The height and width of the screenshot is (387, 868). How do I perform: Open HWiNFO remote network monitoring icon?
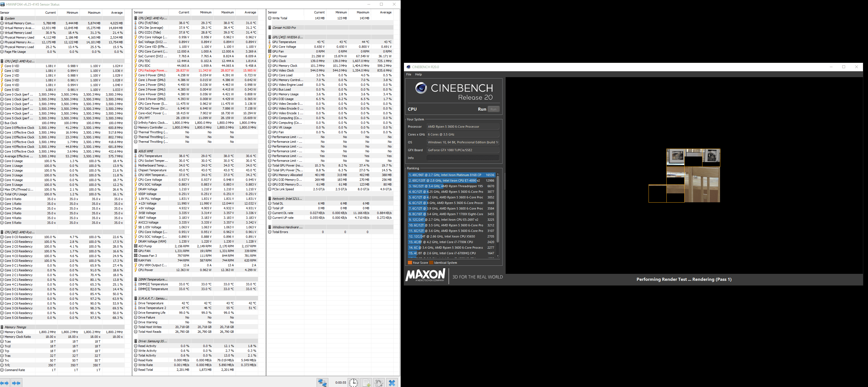coord(322,383)
